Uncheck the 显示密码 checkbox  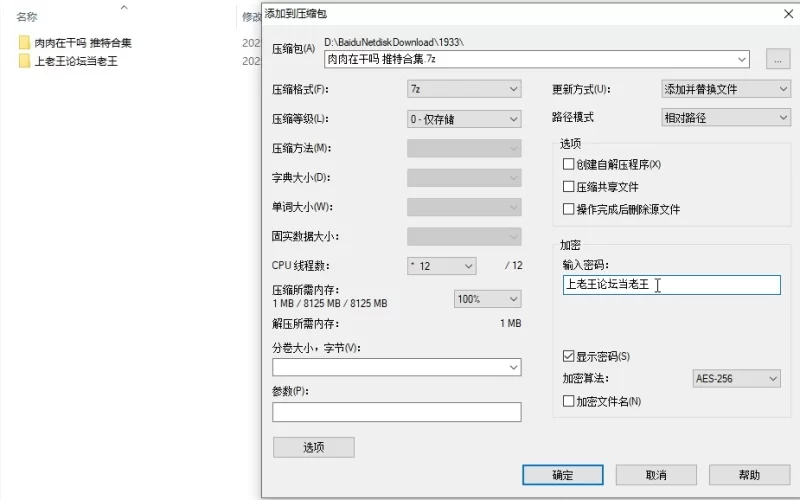click(x=568, y=356)
